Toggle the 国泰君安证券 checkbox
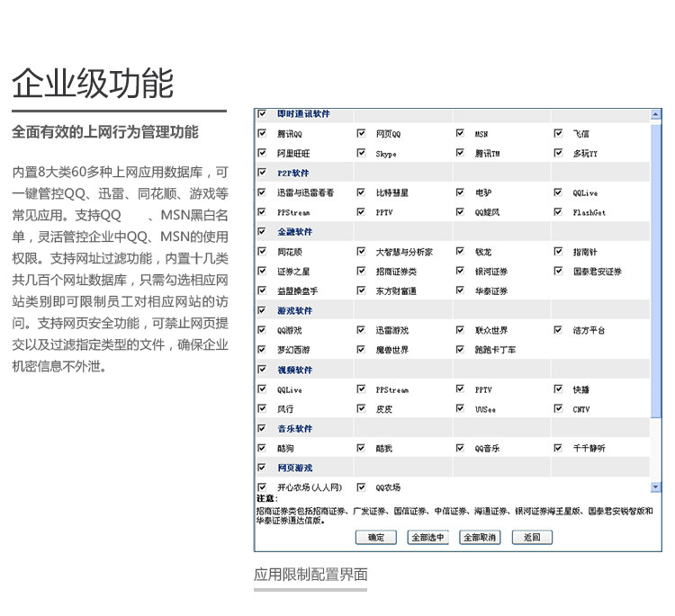The image size is (675, 616). (x=558, y=272)
